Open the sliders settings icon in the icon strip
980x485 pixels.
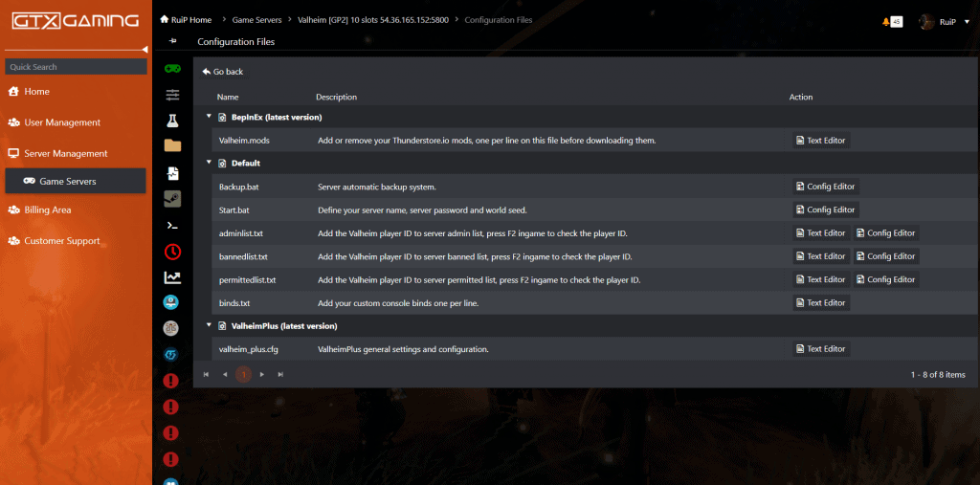click(x=172, y=95)
